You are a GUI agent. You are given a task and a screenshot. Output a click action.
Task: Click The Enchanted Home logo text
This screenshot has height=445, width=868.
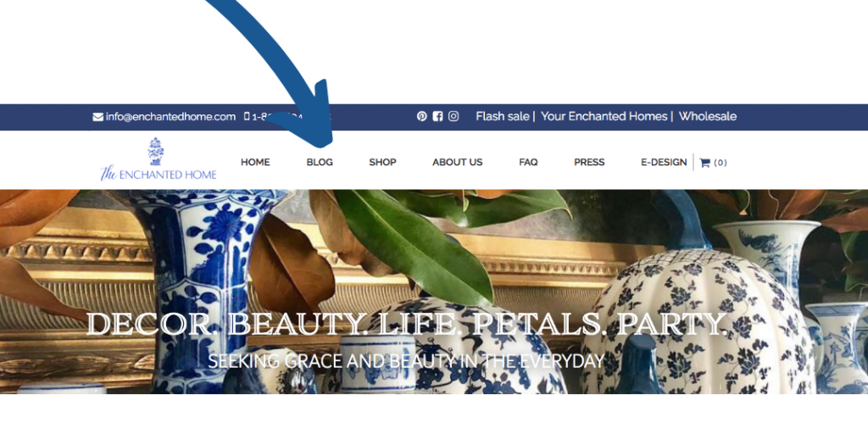(159, 175)
